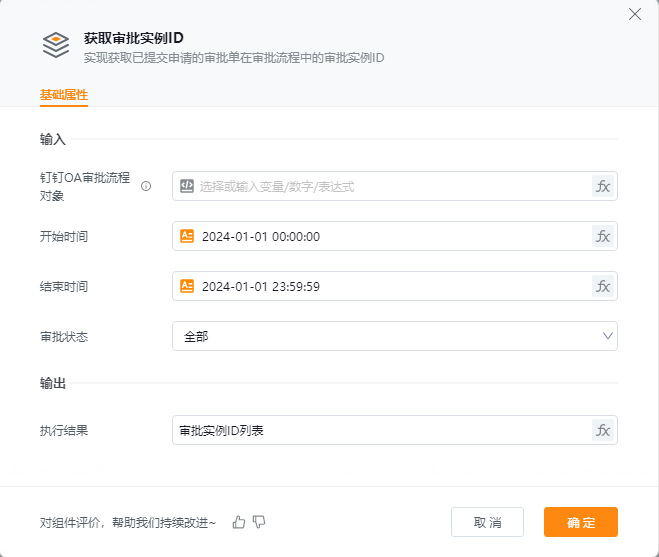Open fx expression editor for 结束时间
Image resolution: width=659 pixels, height=557 pixels.
(603, 286)
